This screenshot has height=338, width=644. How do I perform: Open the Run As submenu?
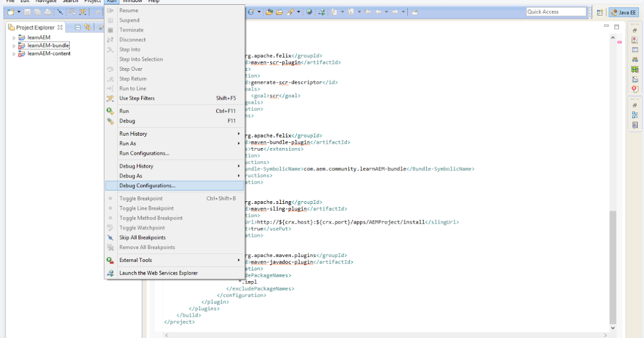tap(127, 143)
